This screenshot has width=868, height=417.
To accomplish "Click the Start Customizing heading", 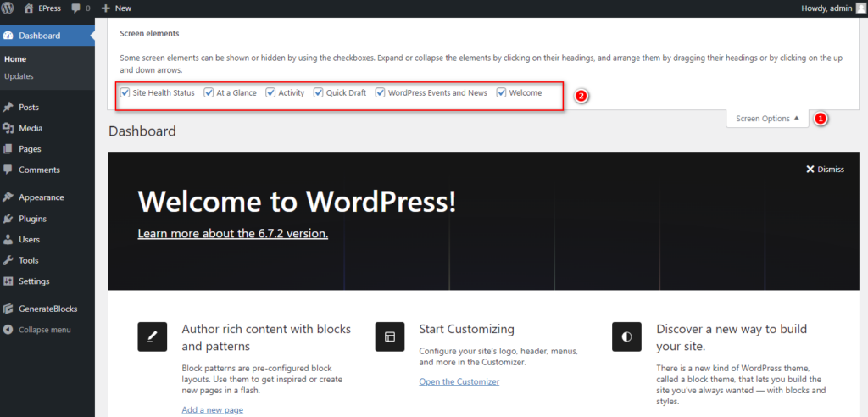I will pyautogui.click(x=467, y=329).
